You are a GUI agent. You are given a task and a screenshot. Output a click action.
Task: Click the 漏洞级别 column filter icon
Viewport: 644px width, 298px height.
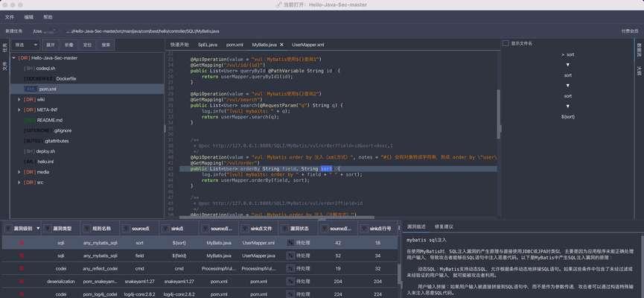pyautogui.click(x=8, y=229)
